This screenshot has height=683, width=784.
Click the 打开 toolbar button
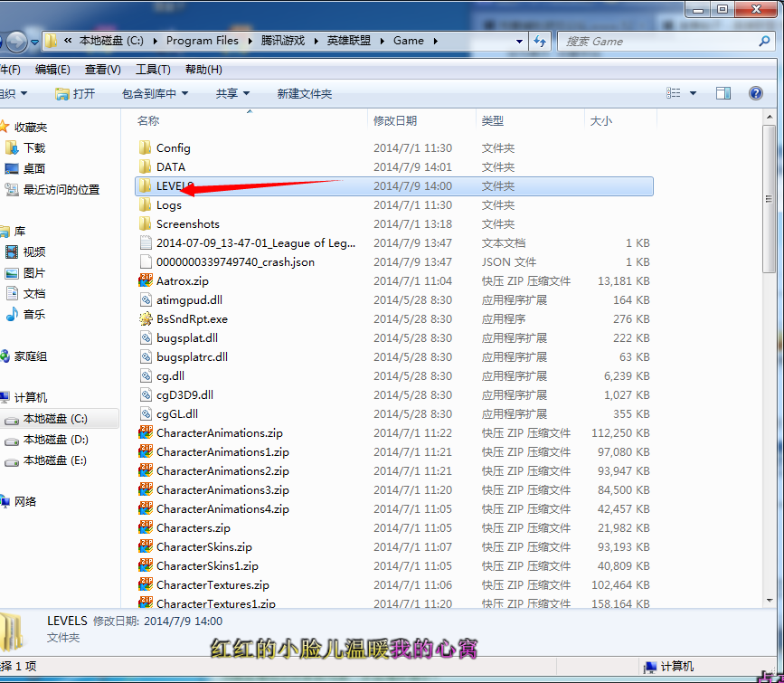click(75, 93)
